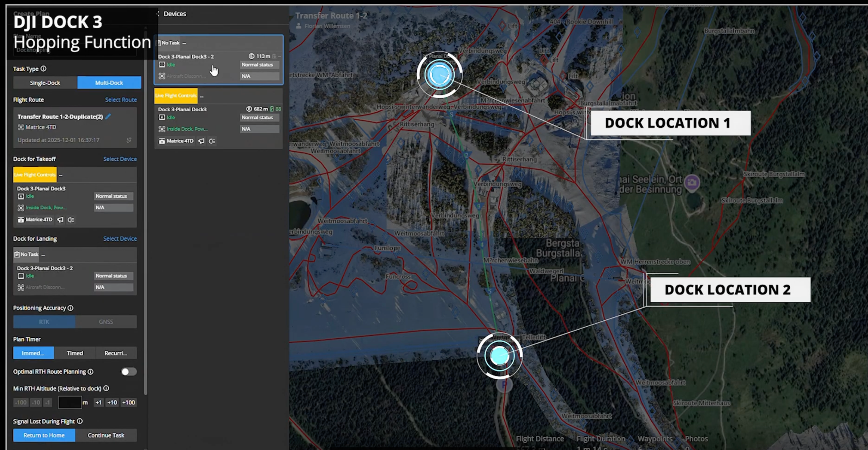Screen dimensions: 868x450
Task: Switch Plan Timer to Timed
Action: click(75, 353)
